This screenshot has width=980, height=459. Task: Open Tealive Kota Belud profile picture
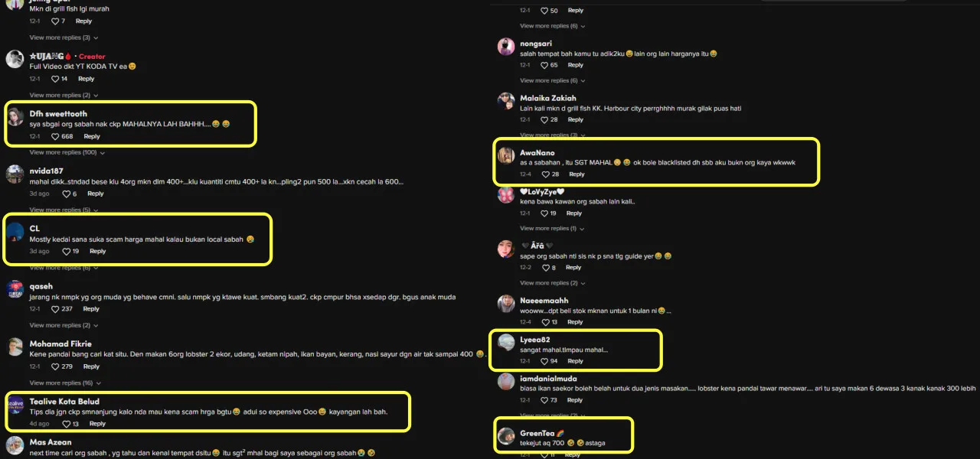[15, 404]
